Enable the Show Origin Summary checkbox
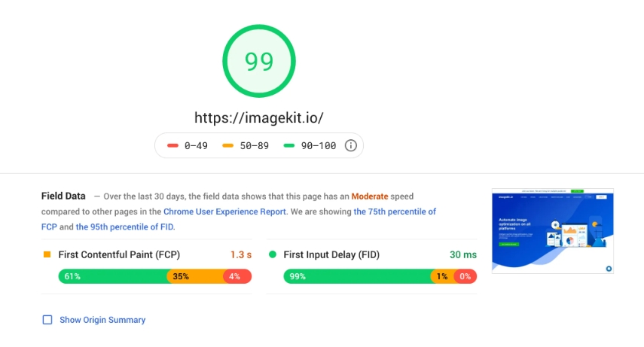The width and height of the screenshot is (644, 347). (x=47, y=320)
